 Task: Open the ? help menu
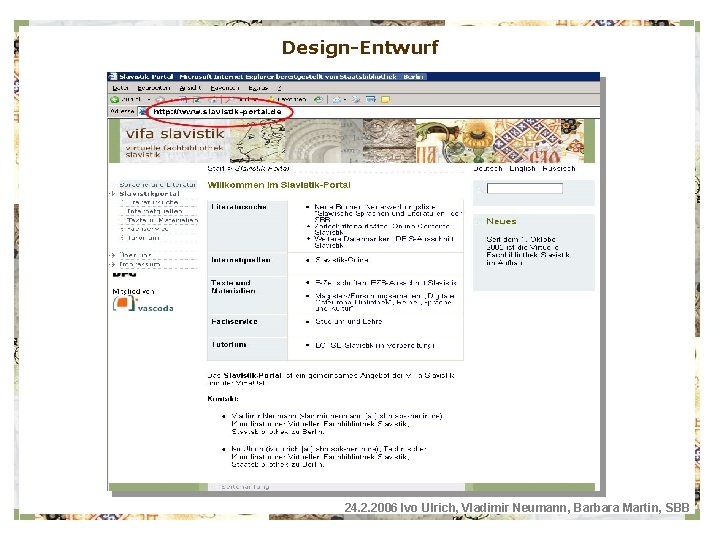point(279,88)
